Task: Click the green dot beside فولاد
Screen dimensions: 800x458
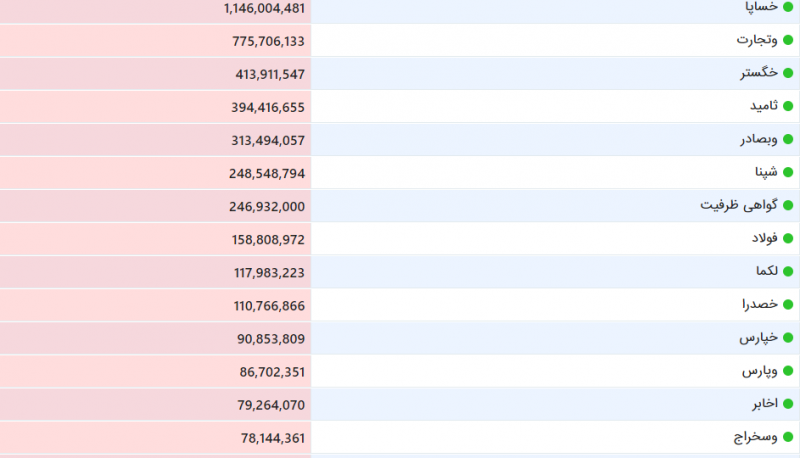Action: tap(788, 238)
